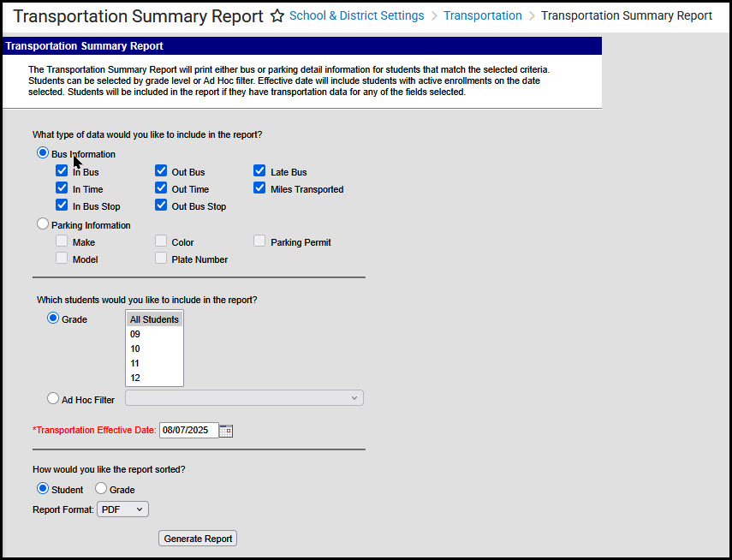732x560 pixels.
Task: Uncheck the In Bus Stop checkbox
Action: pos(62,205)
